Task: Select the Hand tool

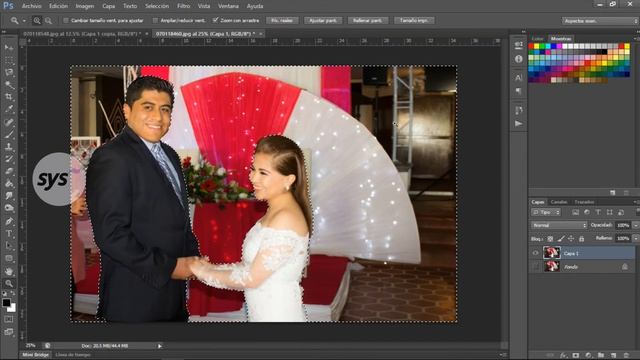Action: 9,271
